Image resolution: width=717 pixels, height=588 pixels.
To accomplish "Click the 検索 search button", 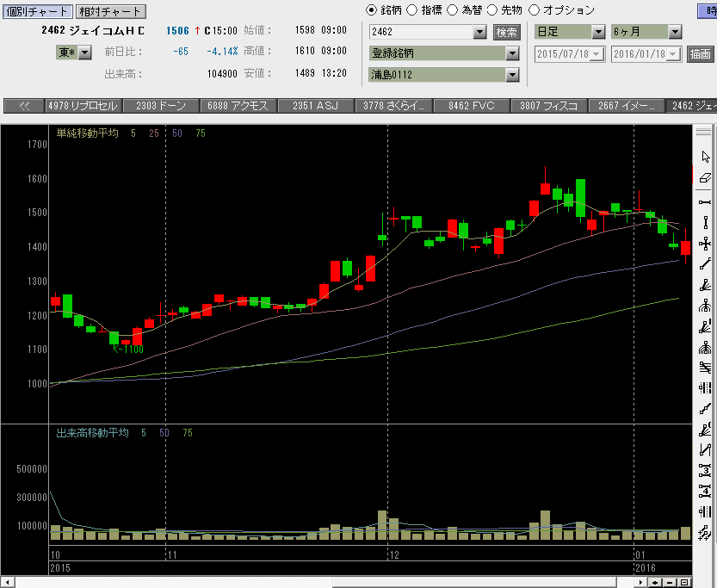I will (507, 33).
